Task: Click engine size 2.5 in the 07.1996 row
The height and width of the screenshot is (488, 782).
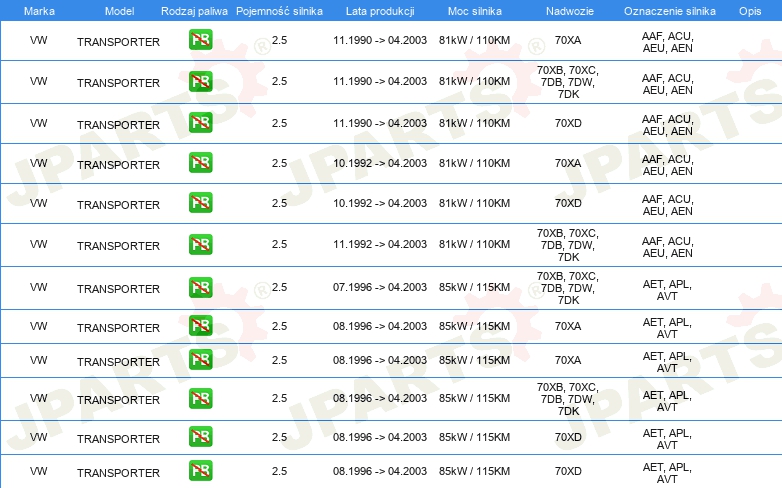Action: (279, 287)
